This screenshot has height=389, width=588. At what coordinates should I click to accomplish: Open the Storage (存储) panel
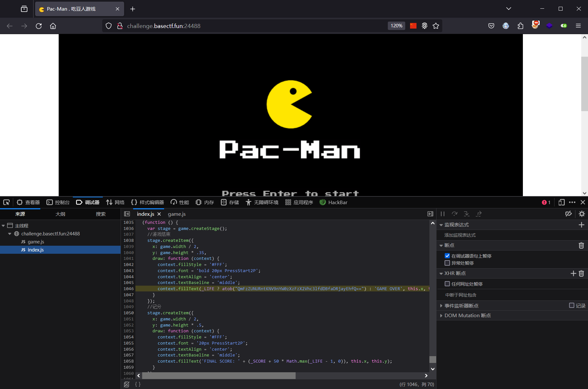click(x=230, y=202)
